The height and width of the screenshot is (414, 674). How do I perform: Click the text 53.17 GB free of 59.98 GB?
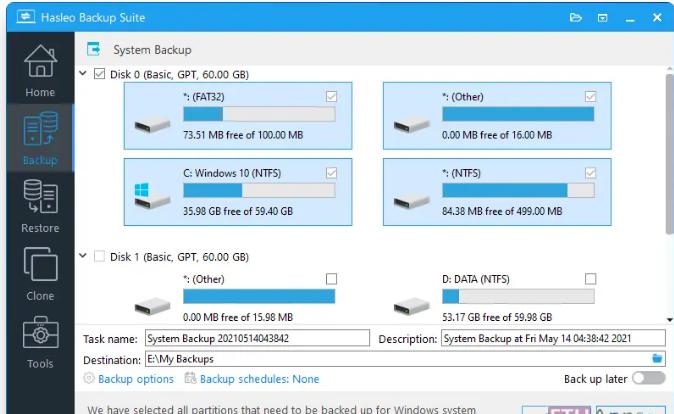click(x=497, y=317)
